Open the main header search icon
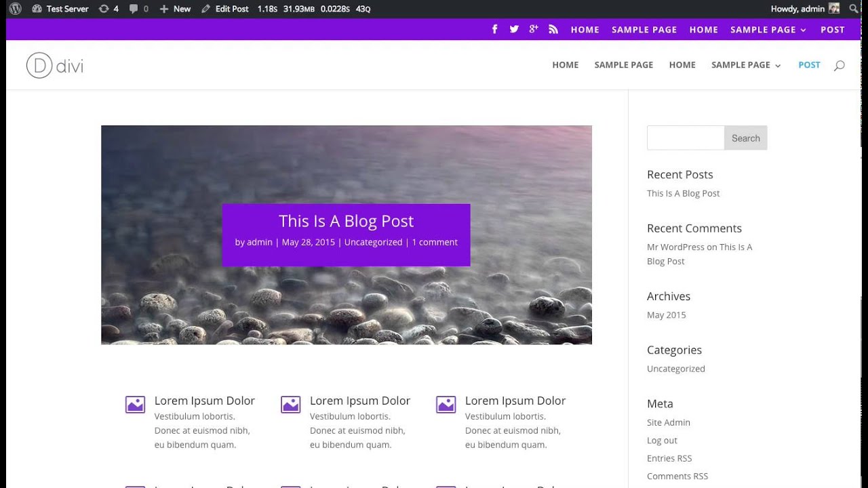The width and height of the screenshot is (868, 488). [840, 66]
